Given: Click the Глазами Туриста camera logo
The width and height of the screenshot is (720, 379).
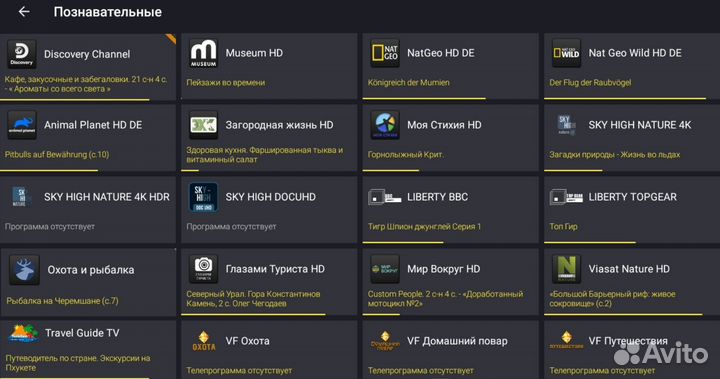Looking at the screenshot, I should pyautogui.click(x=203, y=269).
